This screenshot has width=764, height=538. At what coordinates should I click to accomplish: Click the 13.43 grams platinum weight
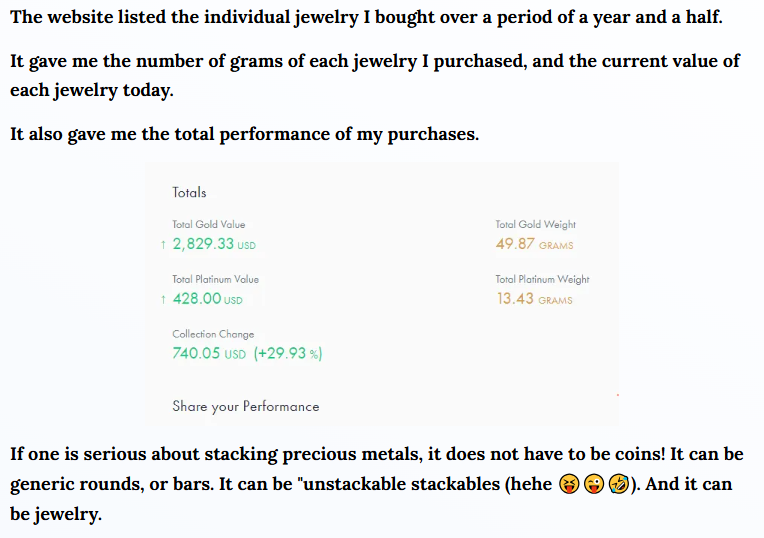point(535,298)
